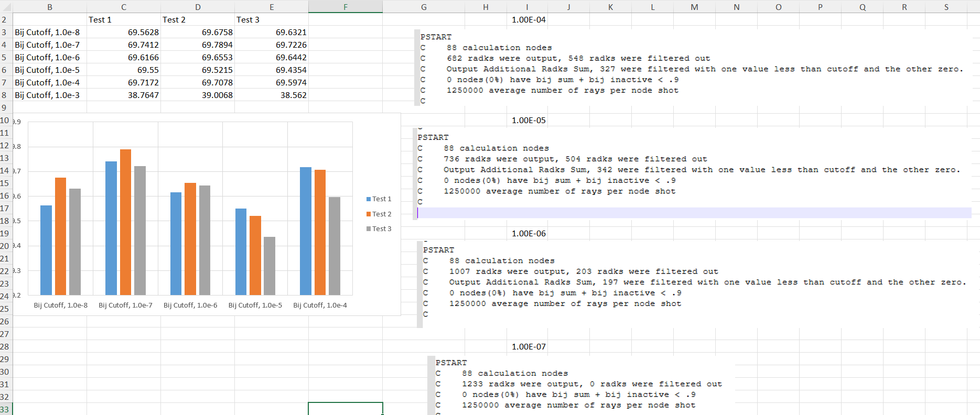Image resolution: width=980 pixels, height=415 pixels.
Task: Click the cell containing 69.6442
Action: point(272,57)
